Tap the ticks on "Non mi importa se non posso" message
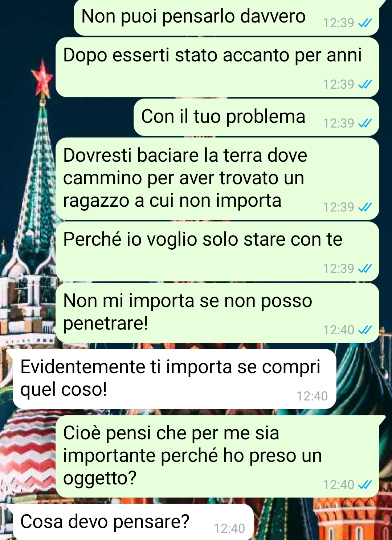392x540 pixels. click(x=365, y=330)
